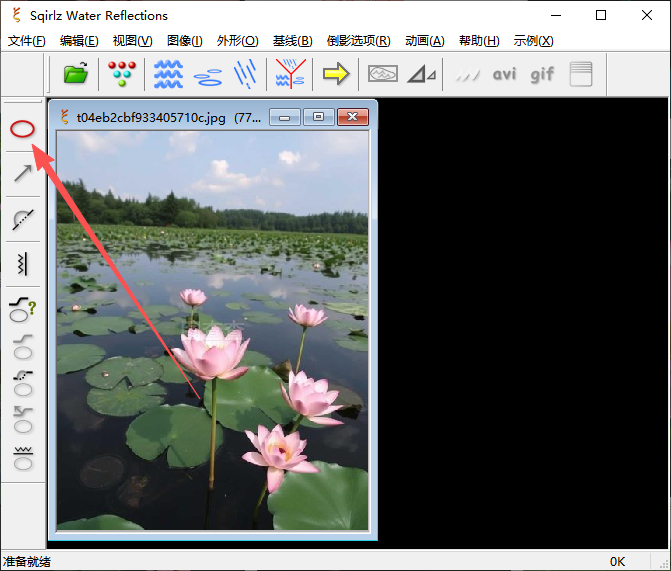The image size is (671, 571).
Task: Open the 编辑(E) menu
Action: (x=79, y=41)
